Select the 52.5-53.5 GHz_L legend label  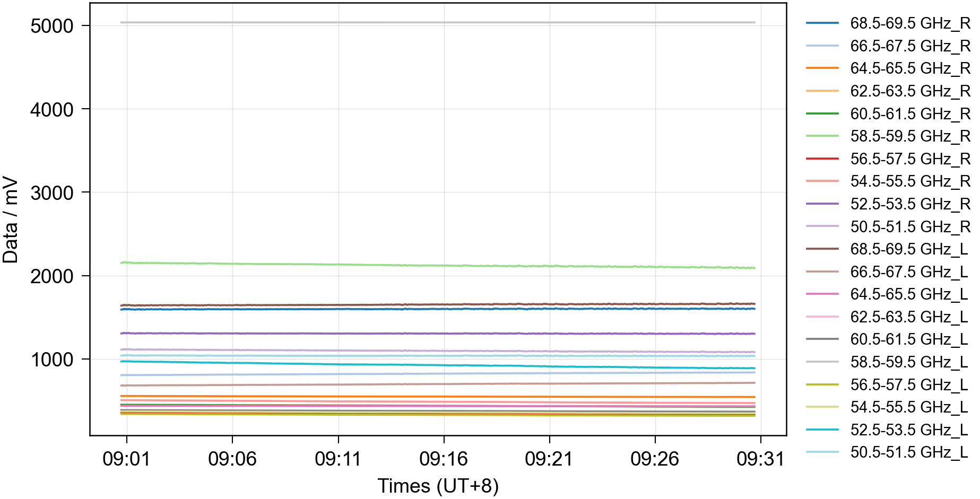[908, 430]
